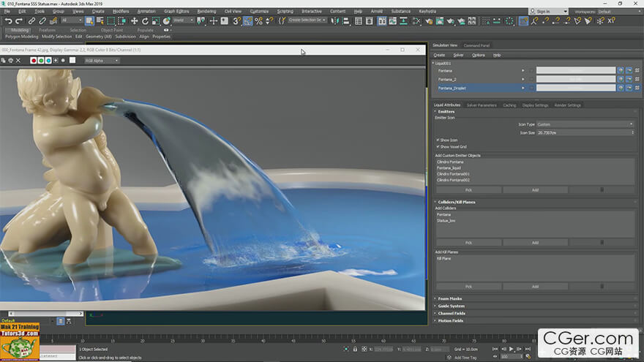Screen dimensions: 644x362
Task: Select the Move transform tool
Action: pyautogui.click(x=135, y=21)
